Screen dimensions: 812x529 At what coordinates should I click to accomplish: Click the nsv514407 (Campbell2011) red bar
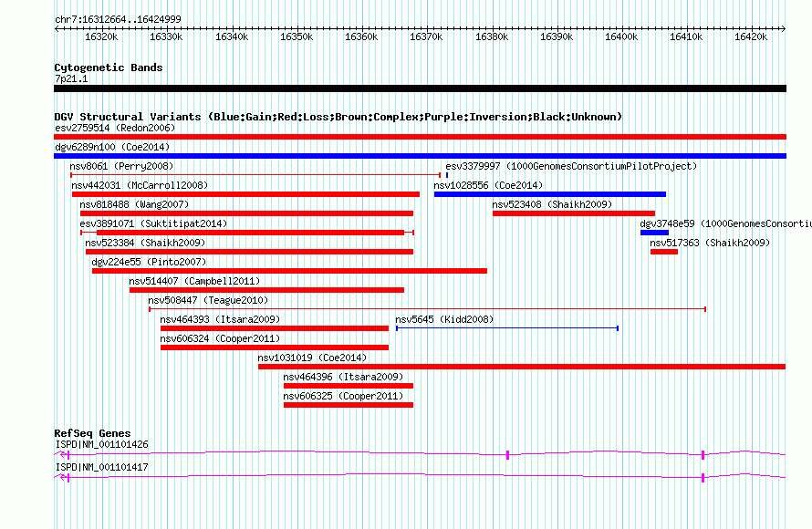click(x=266, y=290)
